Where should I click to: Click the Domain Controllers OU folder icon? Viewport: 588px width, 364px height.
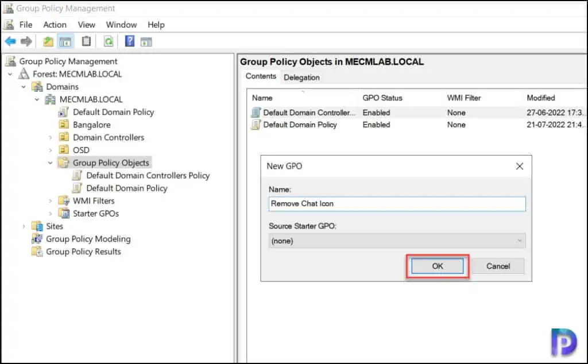click(x=64, y=137)
